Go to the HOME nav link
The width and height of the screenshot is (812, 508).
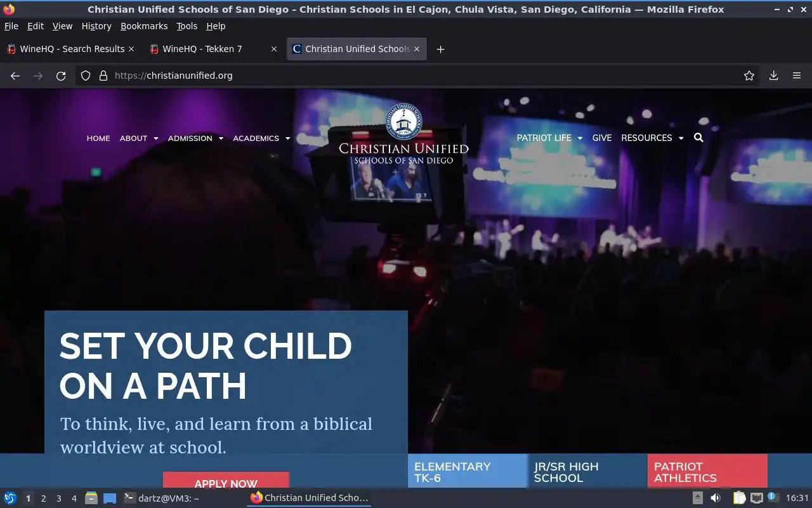(98, 138)
